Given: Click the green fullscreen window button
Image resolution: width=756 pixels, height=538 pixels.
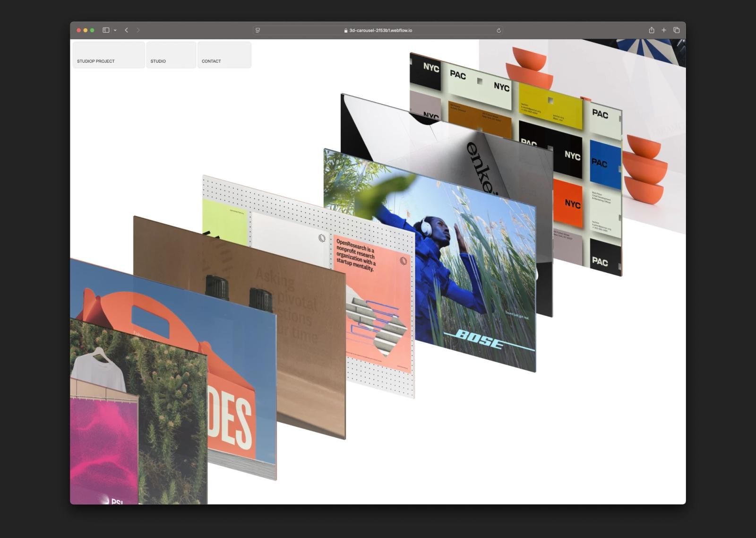Looking at the screenshot, I should [x=92, y=30].
